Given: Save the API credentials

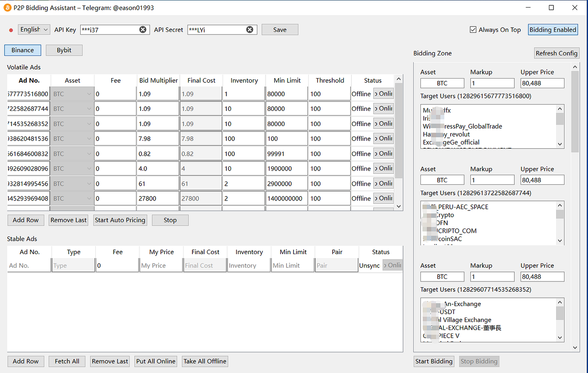Looking at the screenshot, I should point(280,29).
